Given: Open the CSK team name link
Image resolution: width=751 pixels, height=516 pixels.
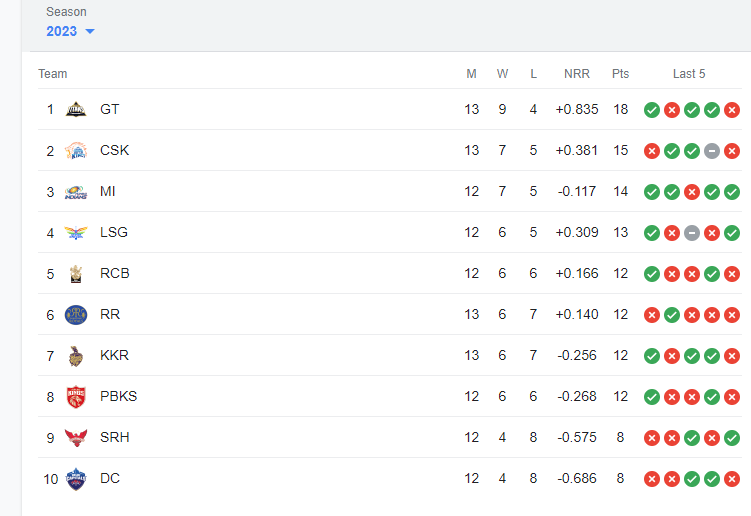Looking at the screenshot, I should (x=114, y=150).
